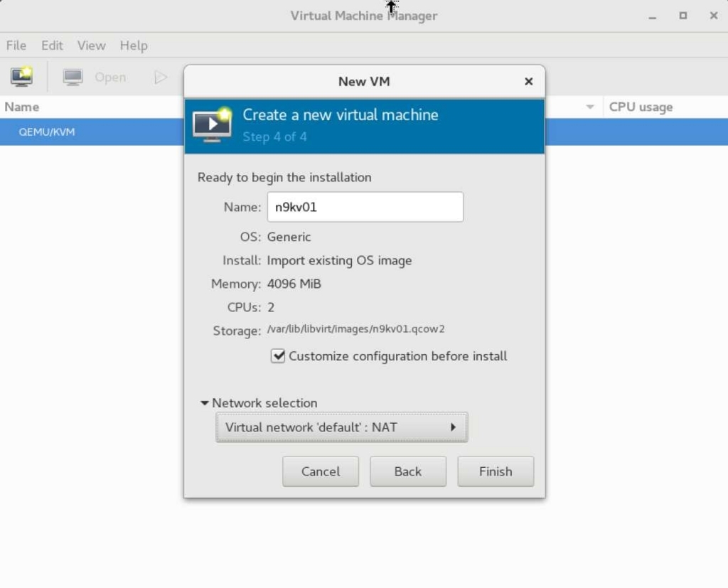This screenshot has height=588, width=728.
Task: Click the storage path /var/lib/libvirt/images/n9kv01.qcow2
Action: 355,329
